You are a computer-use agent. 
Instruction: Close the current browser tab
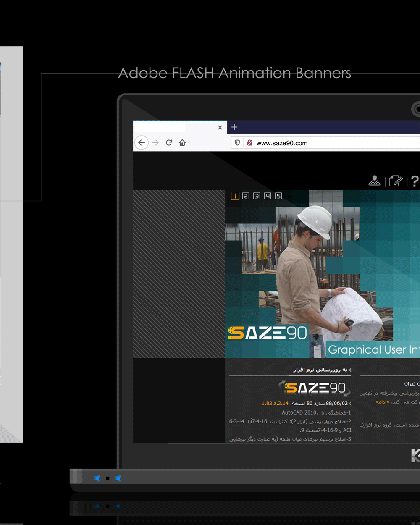pyautogui.click(x=220, y=127)
